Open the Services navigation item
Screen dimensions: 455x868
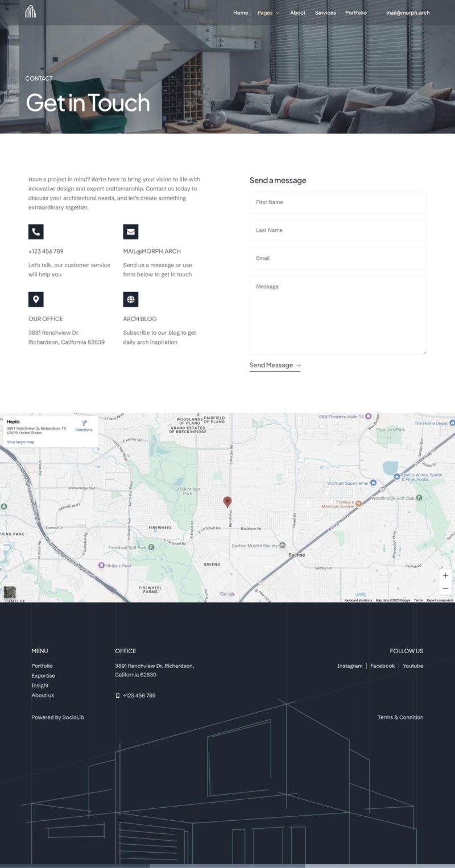(x=325, y=13)
